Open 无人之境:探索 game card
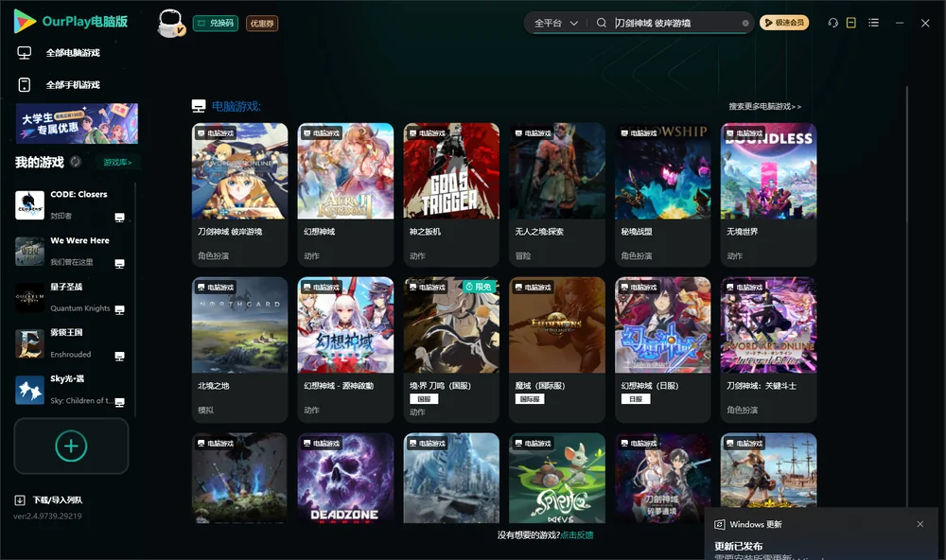 pyautogui.click(x=557, y=194)
